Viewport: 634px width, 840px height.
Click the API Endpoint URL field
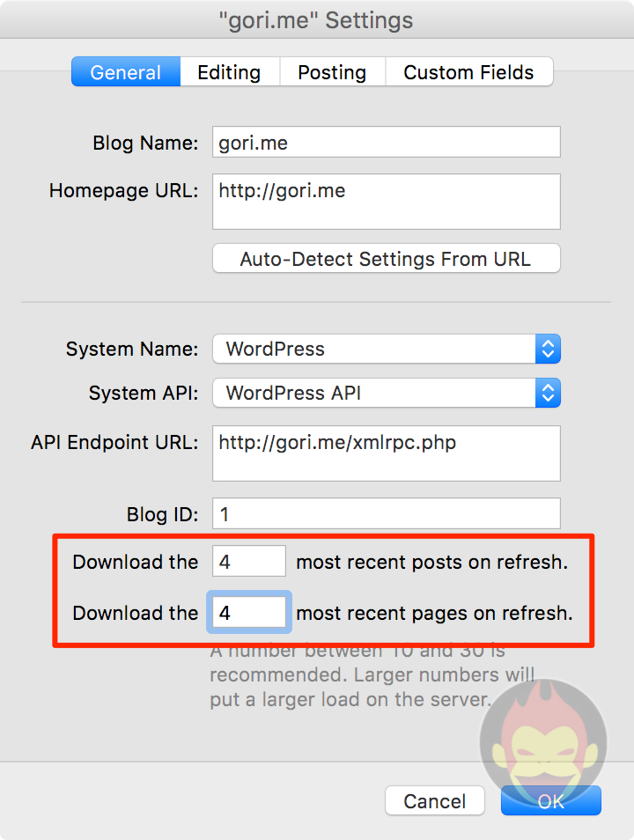pyautogui.click(x=386, y=453)
